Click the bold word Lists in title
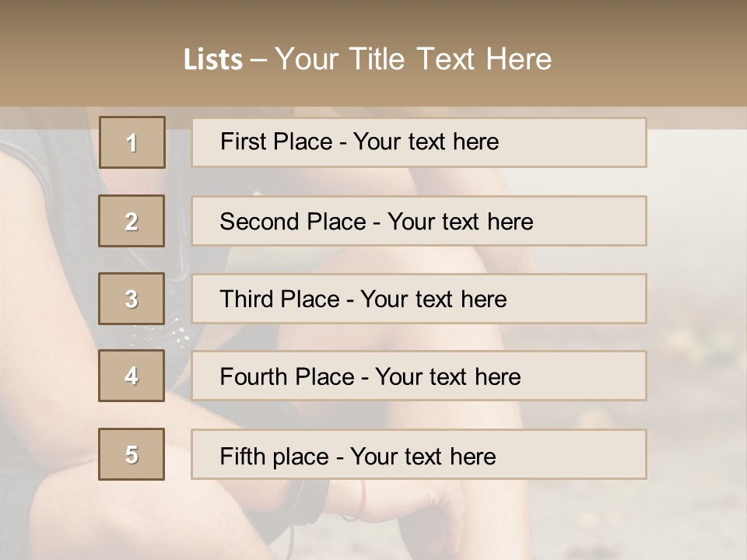 point(213,59)
